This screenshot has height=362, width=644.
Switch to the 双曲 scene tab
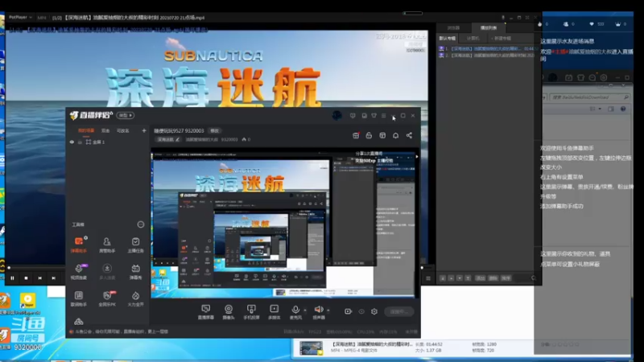[105, 130]
